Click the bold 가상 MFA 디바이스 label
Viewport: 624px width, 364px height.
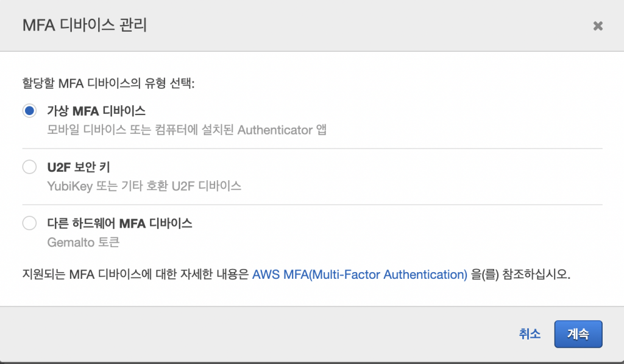[x=96, y=111]
